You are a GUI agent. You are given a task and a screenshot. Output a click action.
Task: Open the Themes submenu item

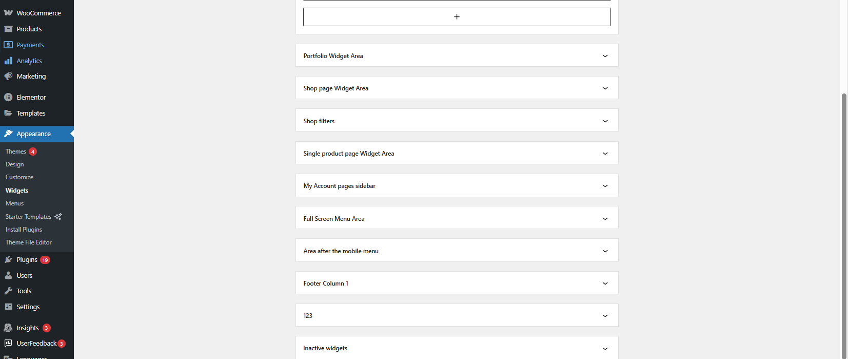coord(16,152)
